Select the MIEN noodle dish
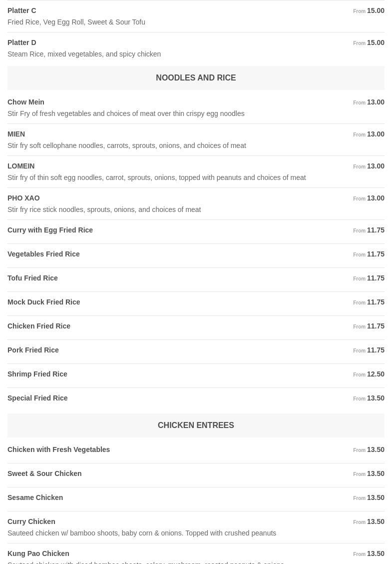The image size is (392, 564). pyautogui.click(x=16, y=134)
